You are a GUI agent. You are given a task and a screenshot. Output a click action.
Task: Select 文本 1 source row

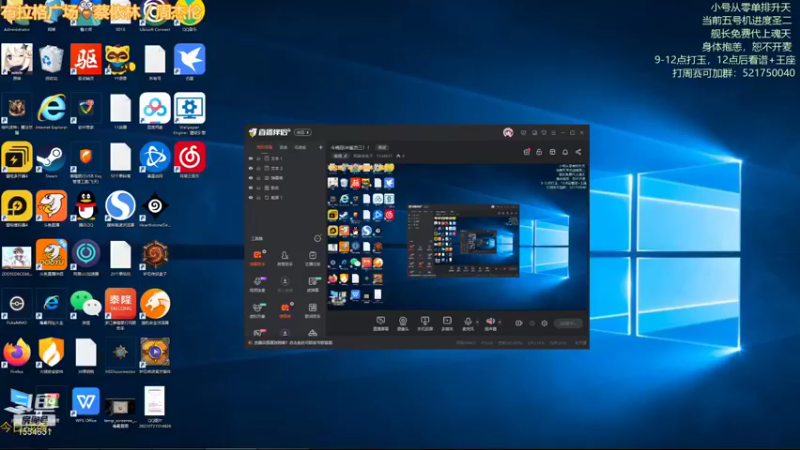pyautogui.click(x=285, y=159)
